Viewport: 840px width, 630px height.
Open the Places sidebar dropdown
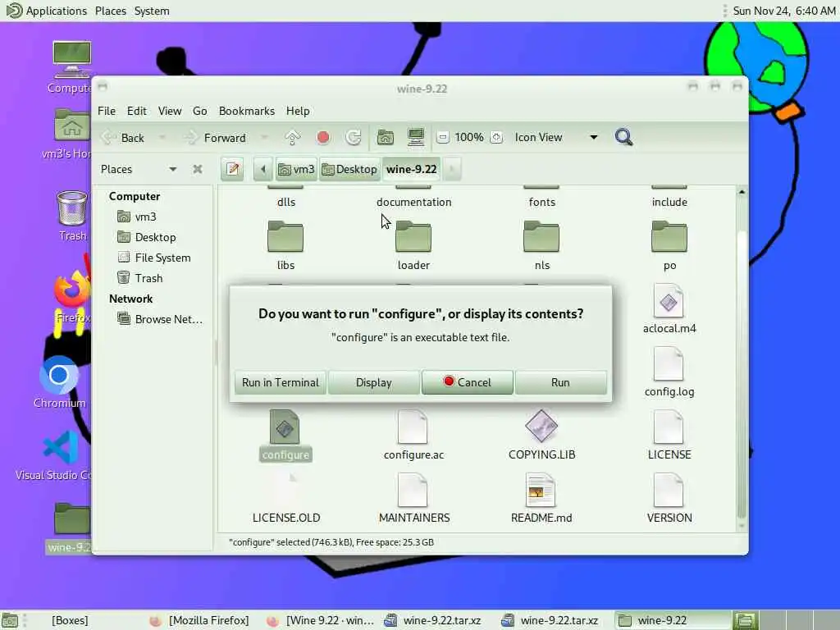click(138, 169)
